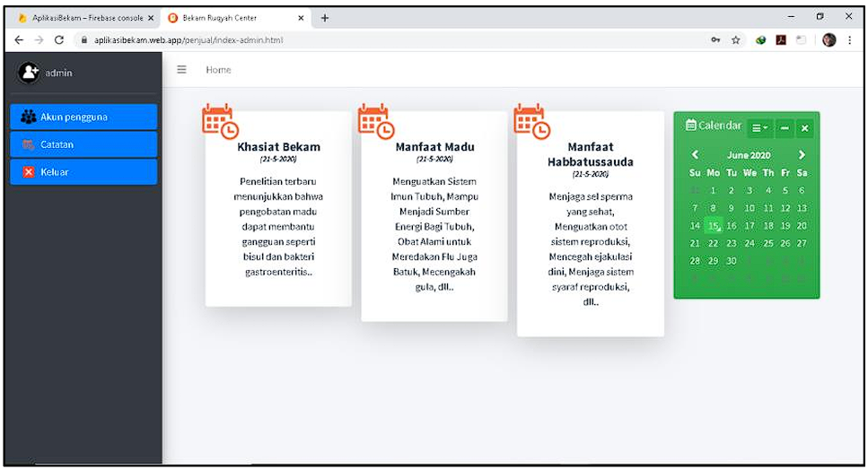Remove the Calendar widget with its X button
The height and width of the screenshot is (469, 868).
[x=804, y=128]
